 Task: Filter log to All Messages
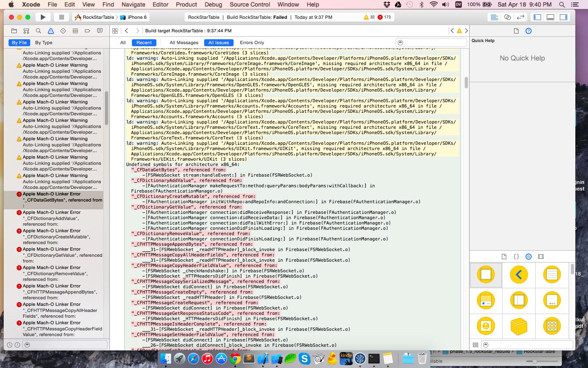[184, 43]
